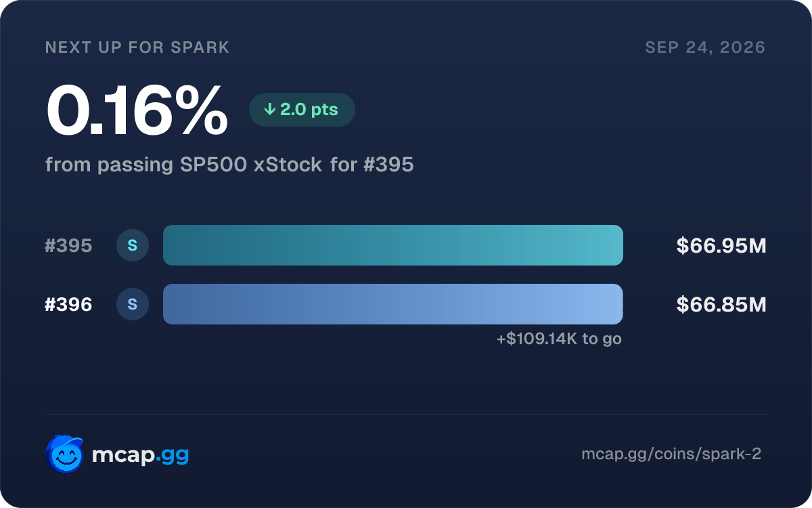Viewport: 812px width, 508px height.
Task: Click the horizontal divider above the footer
Action: point(406,414)
